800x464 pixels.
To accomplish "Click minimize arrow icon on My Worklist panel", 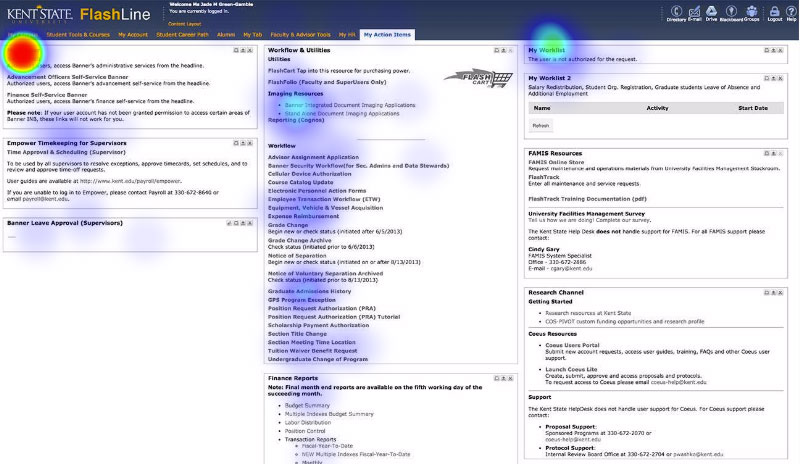I will click(773, 51).
